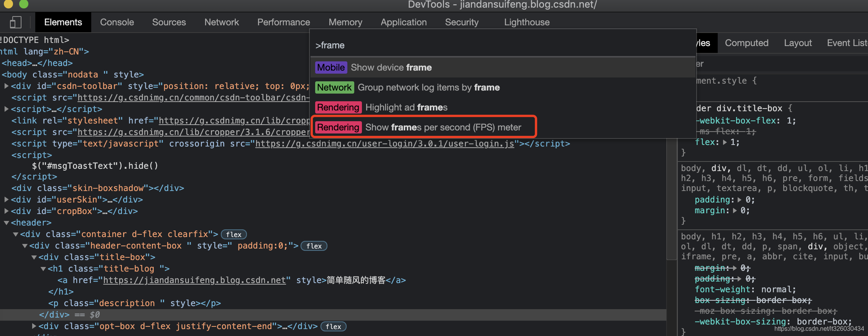Screen dimensions: 868x336
Task: Expand the 'padding: 0' shorthand in body, div rule
Action: pyautogui.click(x=739, y=200)
